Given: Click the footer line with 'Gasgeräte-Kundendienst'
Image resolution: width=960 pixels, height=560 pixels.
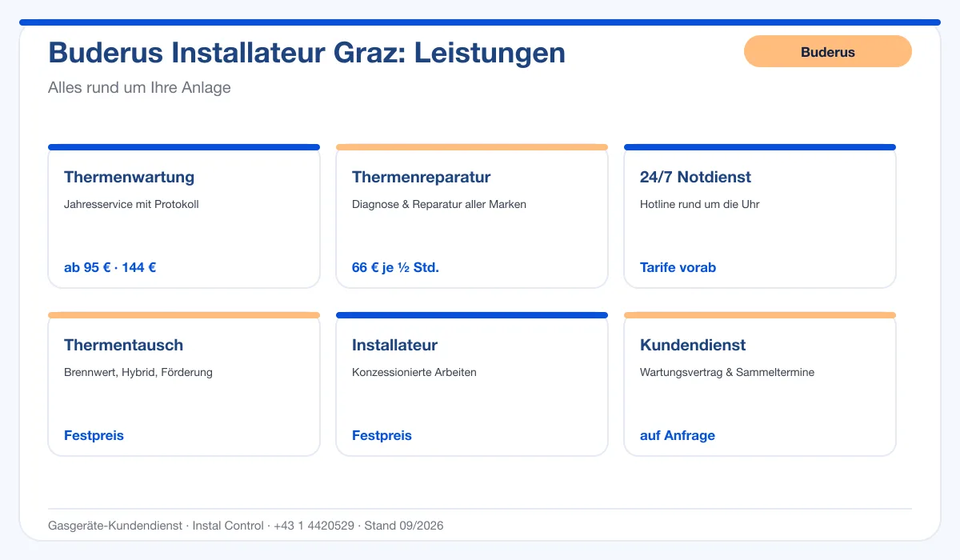Looking at the screenshot, I should click(246, 526).
